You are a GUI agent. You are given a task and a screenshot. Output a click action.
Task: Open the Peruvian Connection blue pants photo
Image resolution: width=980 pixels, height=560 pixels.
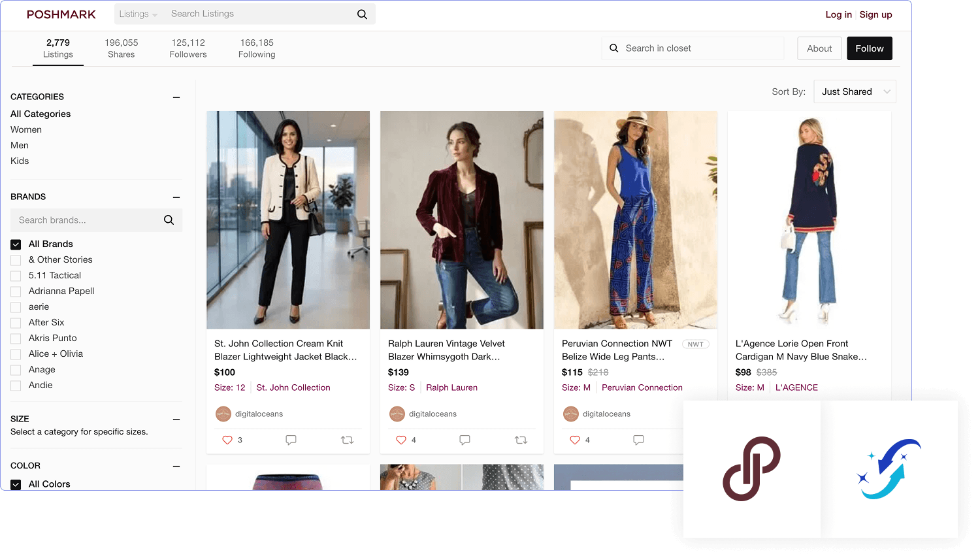636,220
